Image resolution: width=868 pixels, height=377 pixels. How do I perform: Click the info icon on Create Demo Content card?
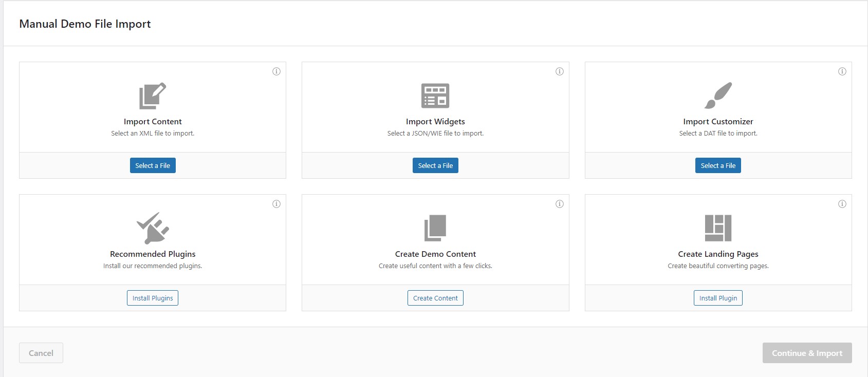560,204
